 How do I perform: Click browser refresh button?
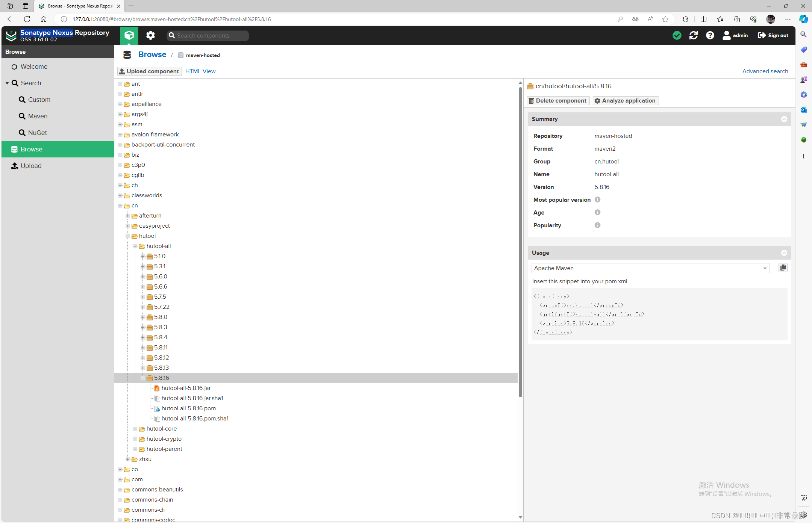click(27, 19)
